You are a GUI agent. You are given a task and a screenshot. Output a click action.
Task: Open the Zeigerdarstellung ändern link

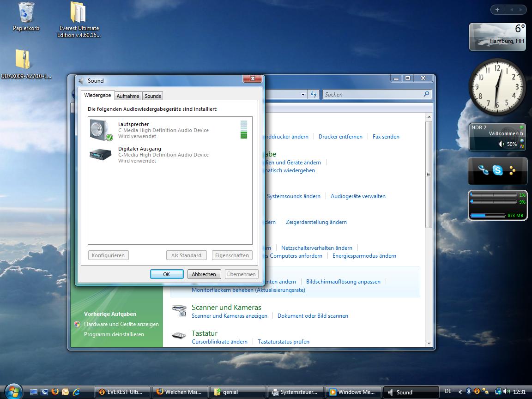pyautogui.click(x=316, y=222)
